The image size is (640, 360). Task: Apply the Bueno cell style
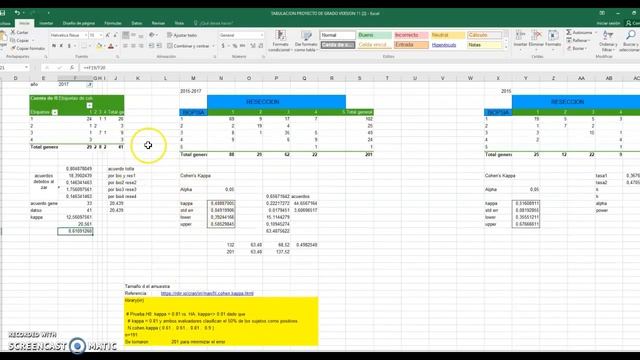(x=374, y=35)
